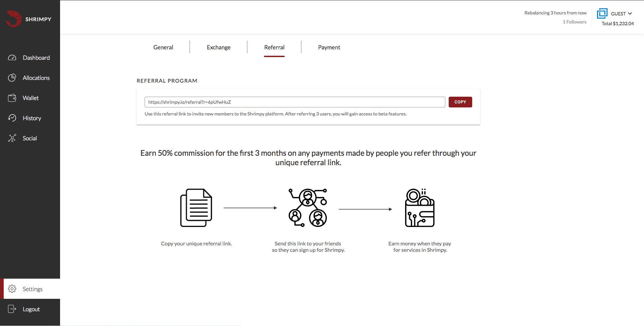Click the SHRIMPY brand name text
This screenshot has height=326, width=644.
(38, 19)
